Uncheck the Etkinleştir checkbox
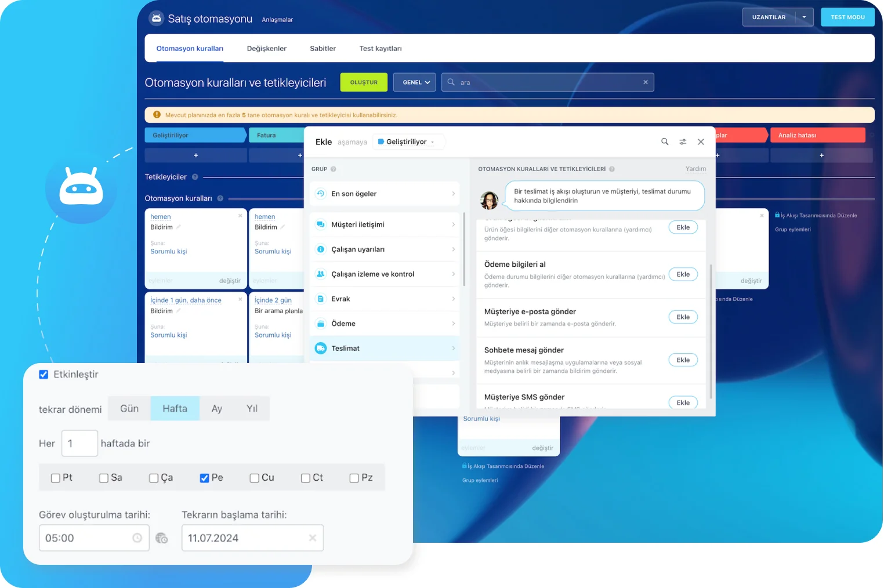 [44, 374]
